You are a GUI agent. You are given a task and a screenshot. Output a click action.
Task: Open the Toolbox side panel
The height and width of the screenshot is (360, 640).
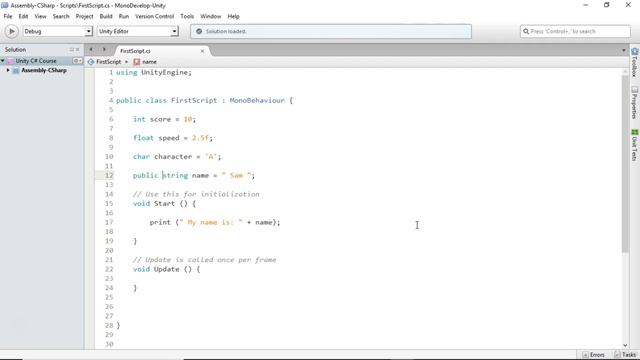pos(635,62)
